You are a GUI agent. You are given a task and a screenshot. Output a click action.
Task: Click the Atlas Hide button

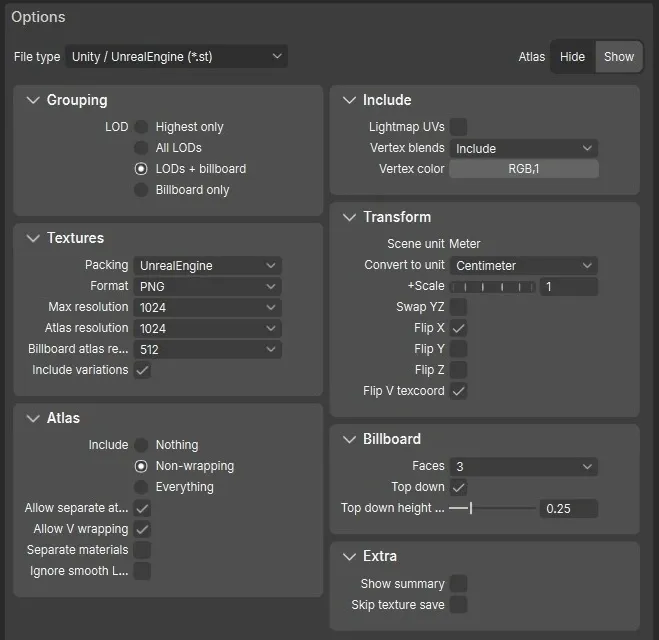click(x=572, y=57)
